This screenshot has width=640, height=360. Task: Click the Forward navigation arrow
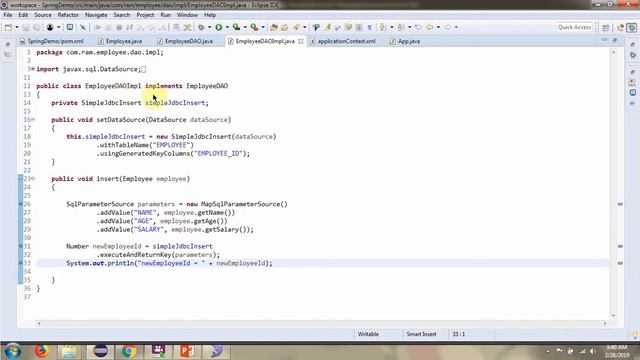[x=447, y=27]
